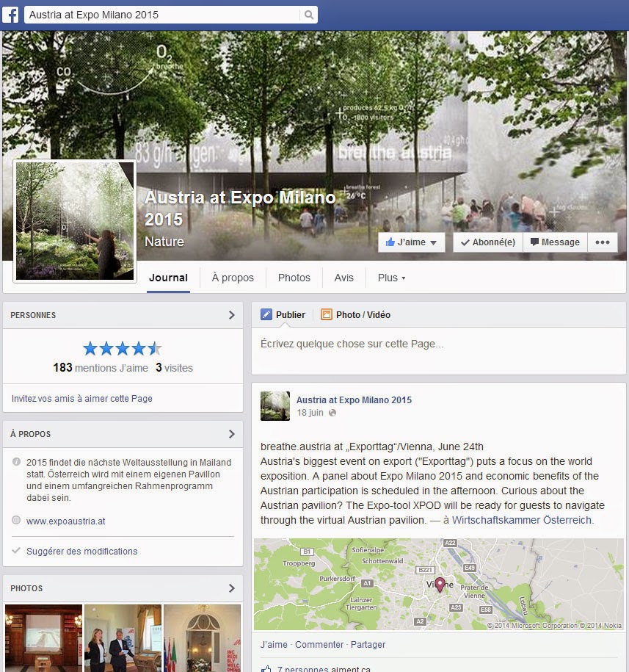Expand the Plus dropdown tab
Screen dimensions: 629x672
click(x=391, y=278)
